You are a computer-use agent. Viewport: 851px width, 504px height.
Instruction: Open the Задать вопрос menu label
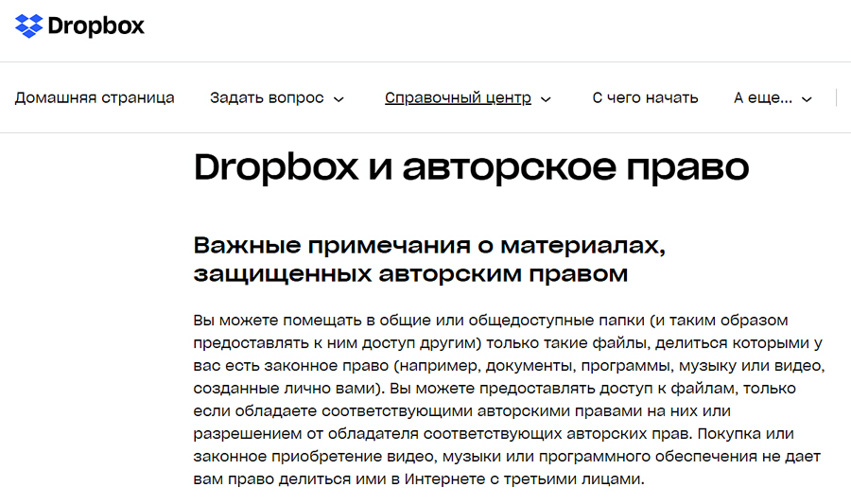[x=267, y=97]
